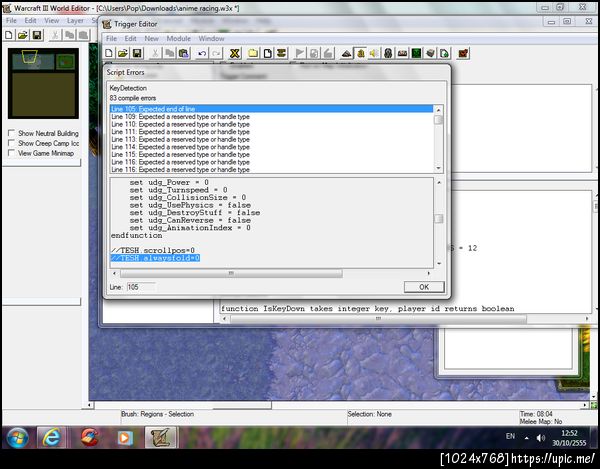Image resolution: width=600 pixels, height=469 pixels.
Task: Open the Campaign Editor module icon
Action: point(402,53)
